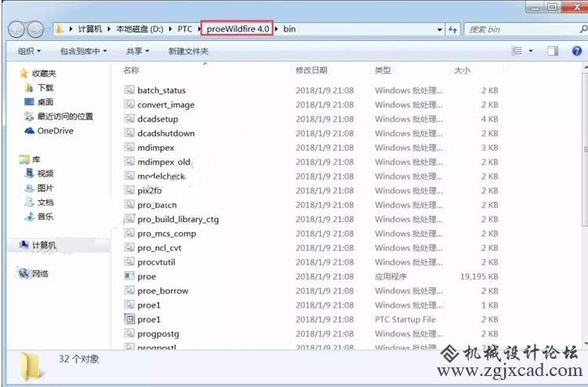The width and height of the screenshot is (588, 387).
Task: Toggle the preview pane icon
Action: coord(553,51)
